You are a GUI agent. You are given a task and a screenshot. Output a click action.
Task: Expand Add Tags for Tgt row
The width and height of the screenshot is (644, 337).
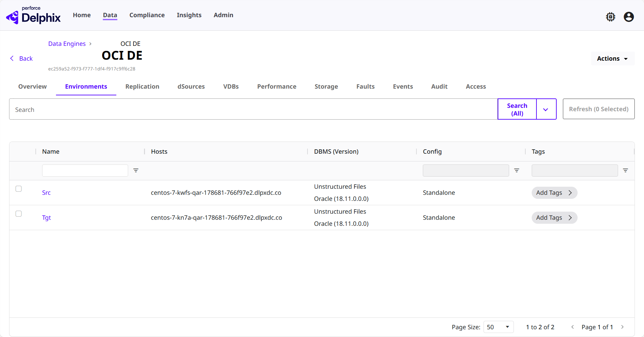click(x=554, y=218)
